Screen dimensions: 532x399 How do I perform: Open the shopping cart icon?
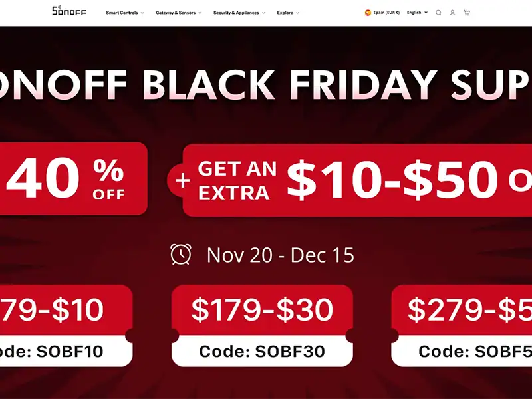pos(467,13)
